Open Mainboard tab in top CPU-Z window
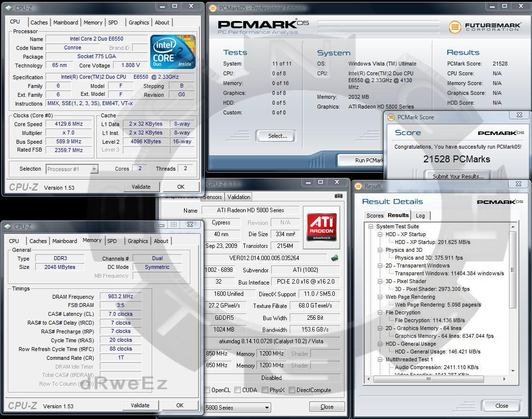Viewport: 532px width, 419px height. point(66,22)
